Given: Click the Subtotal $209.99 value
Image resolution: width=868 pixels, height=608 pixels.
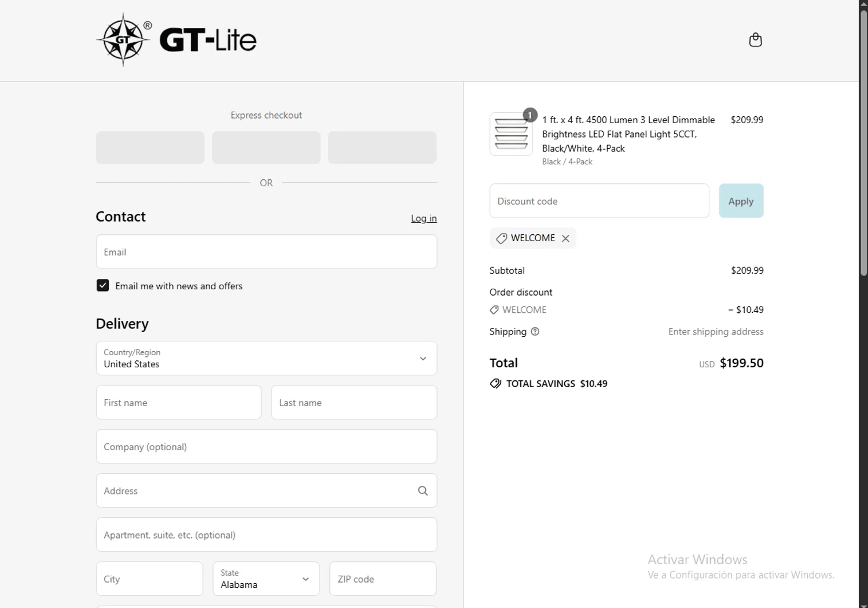Looking at the screenshot, I should (747, 270).
